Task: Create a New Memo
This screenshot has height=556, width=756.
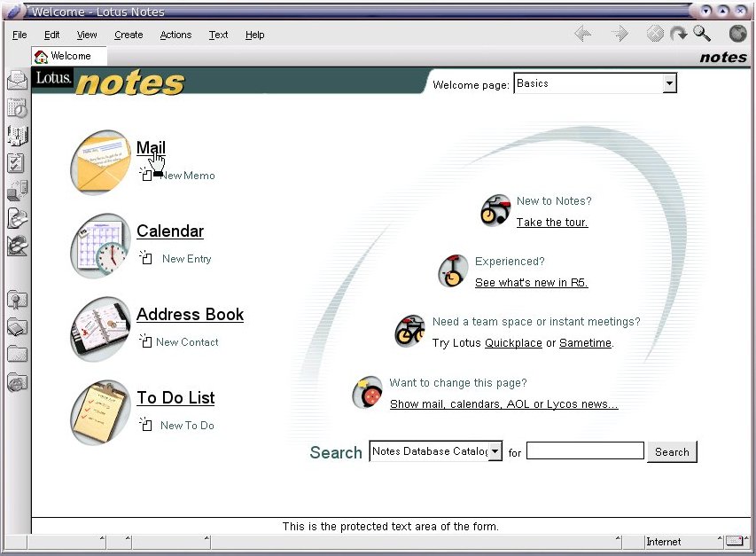Action: point(187,176)
